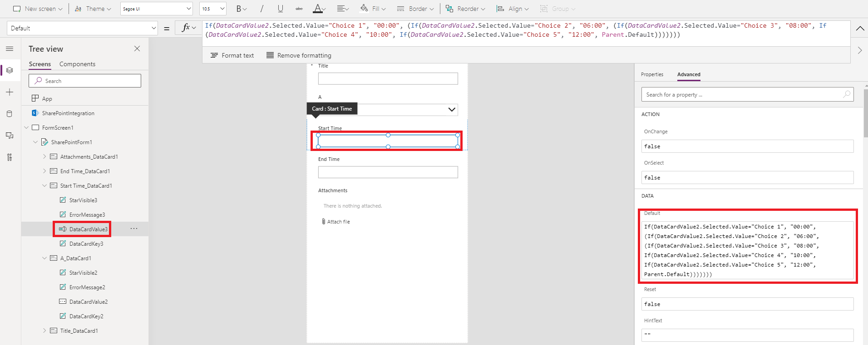Image resolution: width=868 pixels, height=345 pixels.
Task: Click the Title text input on form
Action: [388, 78]
